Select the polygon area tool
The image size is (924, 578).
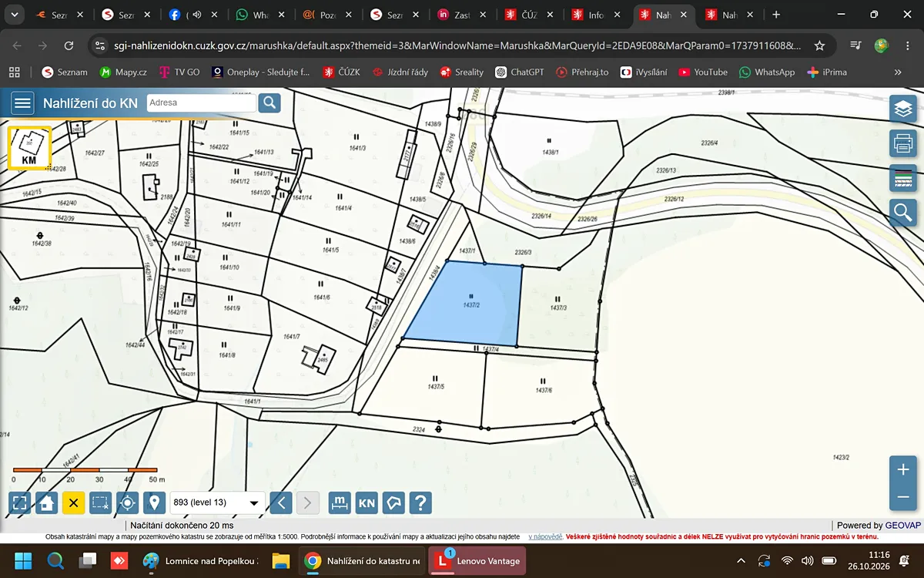[394, 503]
